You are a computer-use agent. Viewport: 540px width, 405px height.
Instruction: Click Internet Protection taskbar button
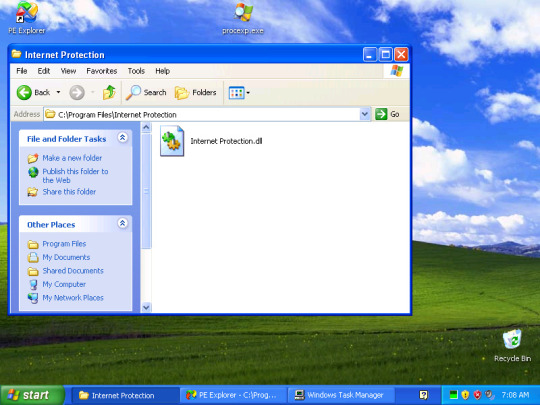point(125,395)
